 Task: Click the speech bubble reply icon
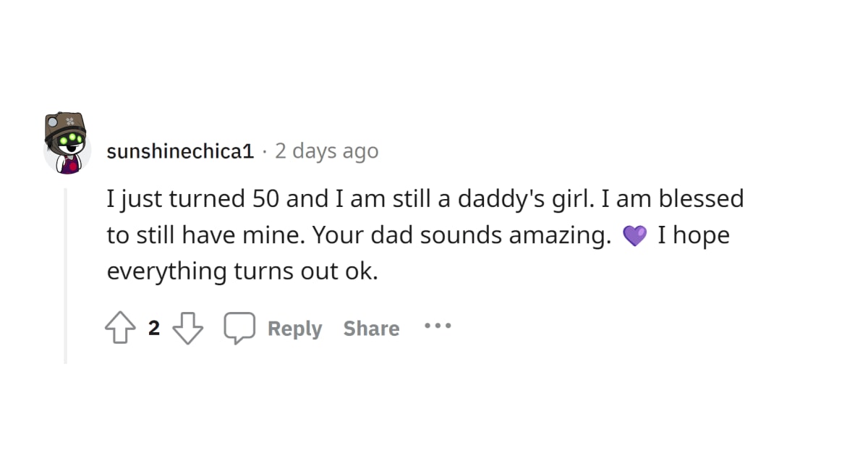point(239,329)
